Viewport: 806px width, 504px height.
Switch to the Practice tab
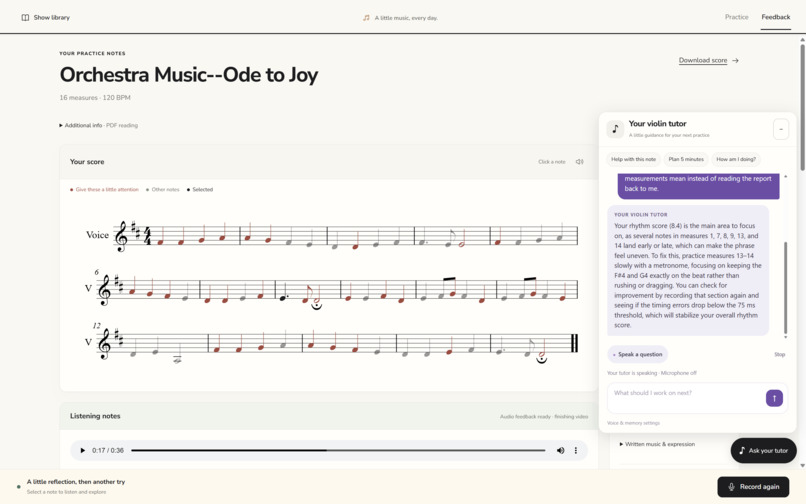pos(736,17)
